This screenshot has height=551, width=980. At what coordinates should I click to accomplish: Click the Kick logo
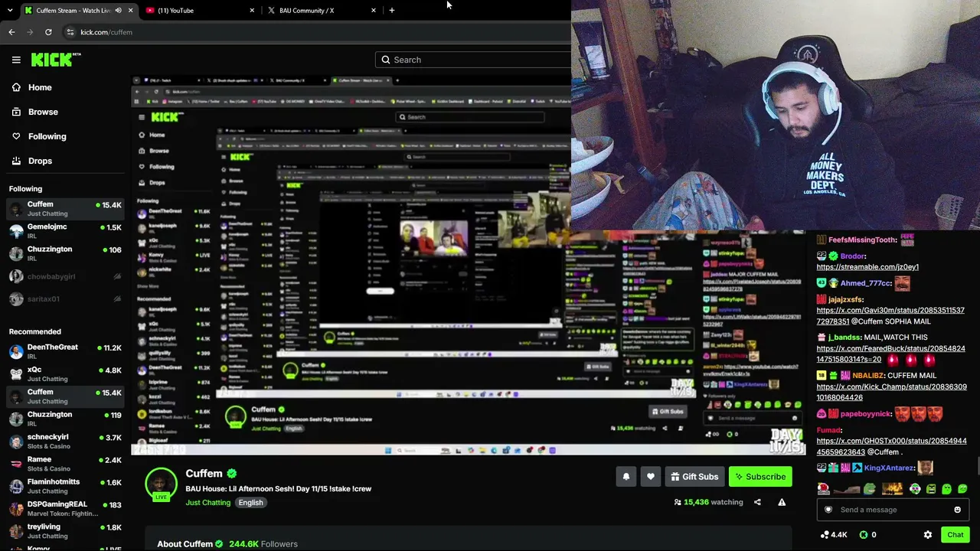tap(52, 60)
